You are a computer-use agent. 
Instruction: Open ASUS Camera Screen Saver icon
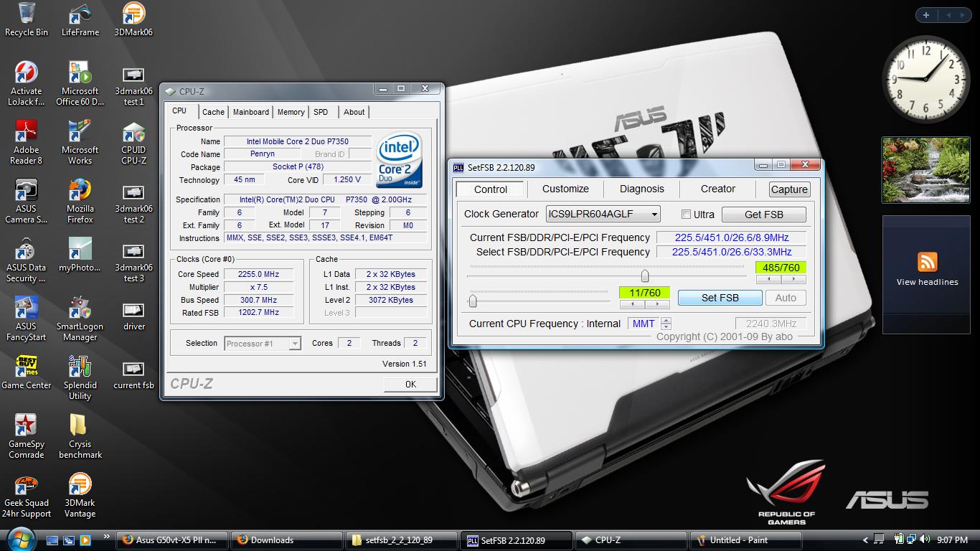coord(27,202)
